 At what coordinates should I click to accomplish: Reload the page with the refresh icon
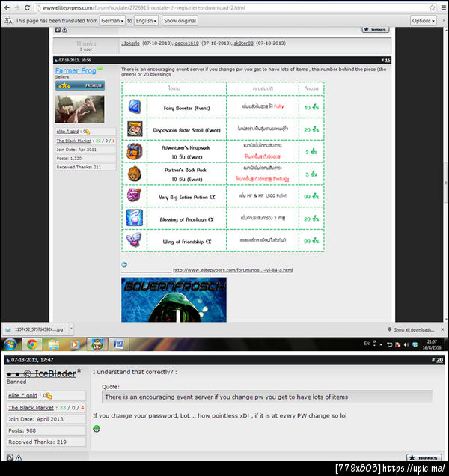pos(27,8)
